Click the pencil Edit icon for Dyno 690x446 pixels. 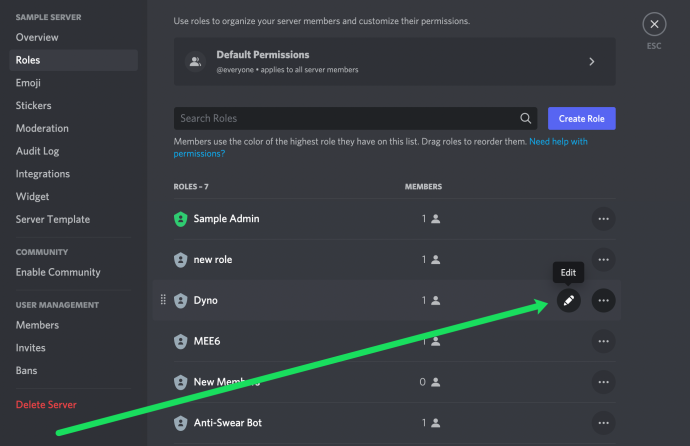click(x=569, y=300)
